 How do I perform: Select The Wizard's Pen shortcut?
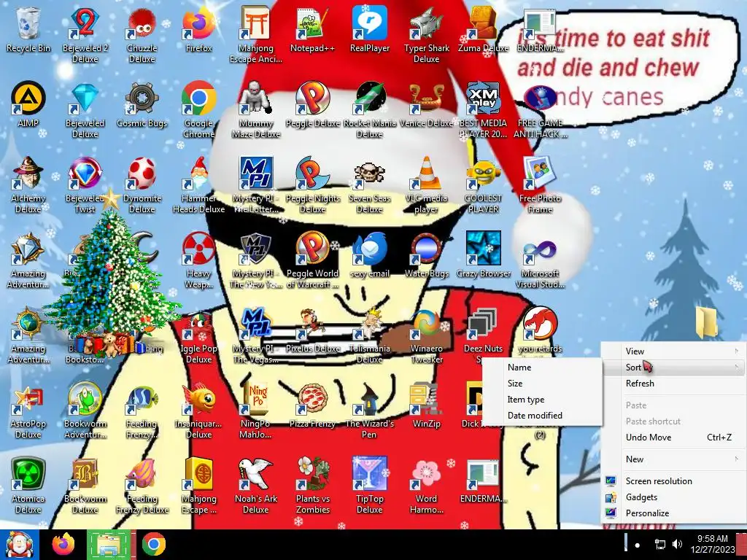point(370,411)
